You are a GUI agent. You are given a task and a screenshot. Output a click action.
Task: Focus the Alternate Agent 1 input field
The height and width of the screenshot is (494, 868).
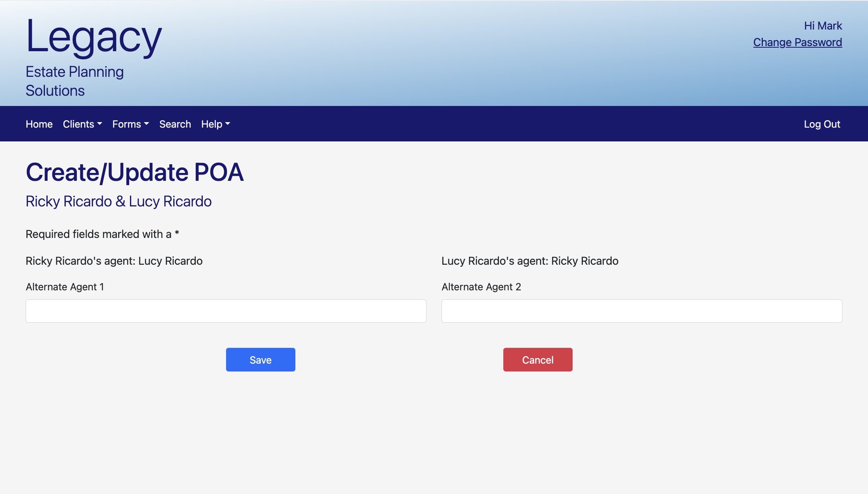(226, 311)
